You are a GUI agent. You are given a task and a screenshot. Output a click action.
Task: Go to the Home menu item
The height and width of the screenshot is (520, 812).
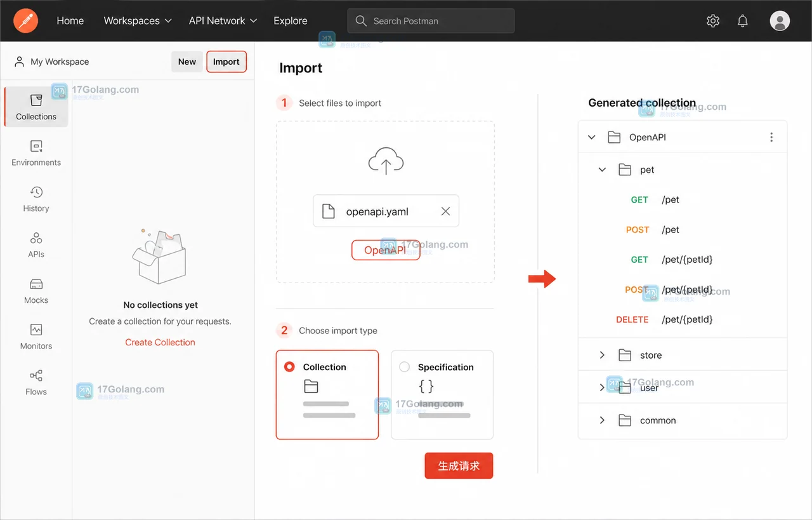coord(70,21)
